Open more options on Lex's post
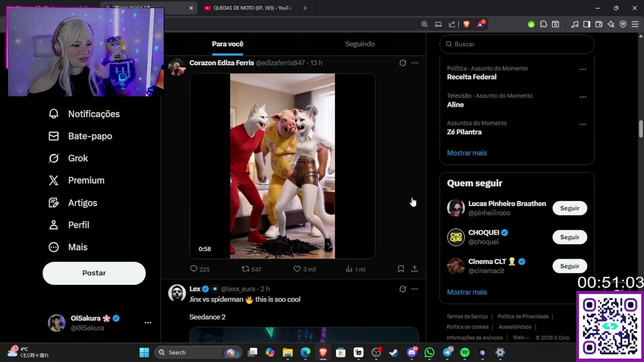 click(415, 289)
